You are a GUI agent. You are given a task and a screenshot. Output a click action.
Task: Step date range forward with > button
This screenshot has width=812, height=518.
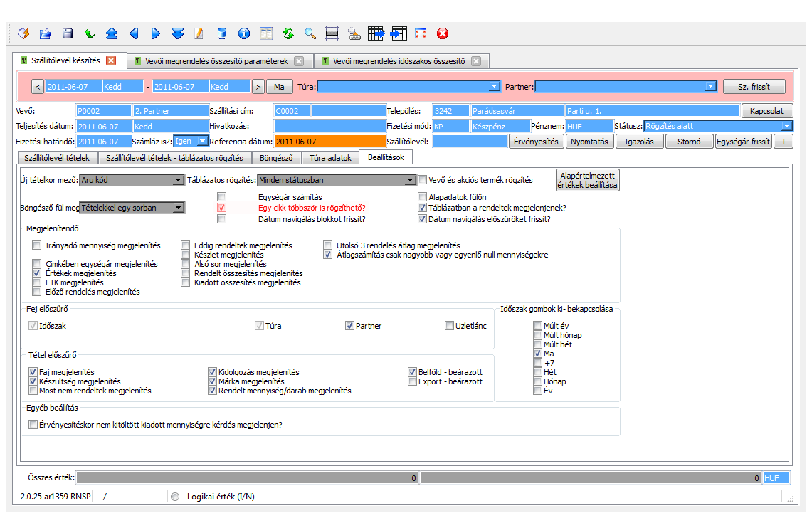click(x=258, y=87)
